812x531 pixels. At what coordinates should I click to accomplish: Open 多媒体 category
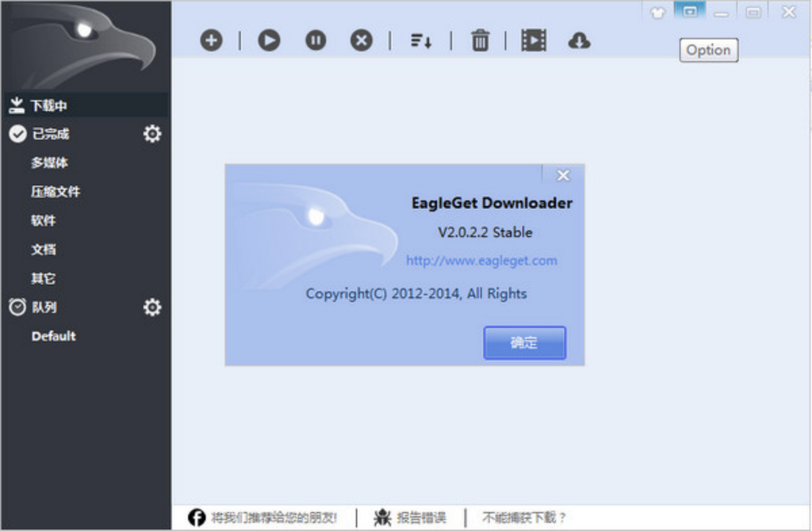(x=50, y=162)
